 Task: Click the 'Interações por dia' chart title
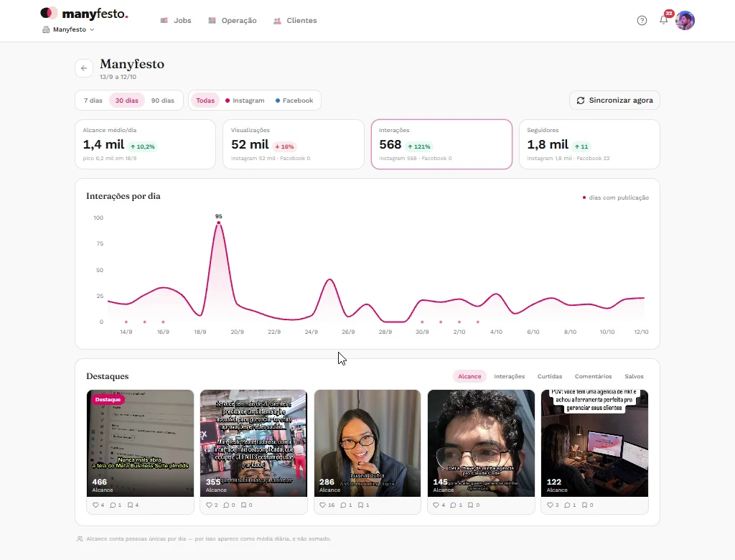pyautogui.click(x=123, y=196)
